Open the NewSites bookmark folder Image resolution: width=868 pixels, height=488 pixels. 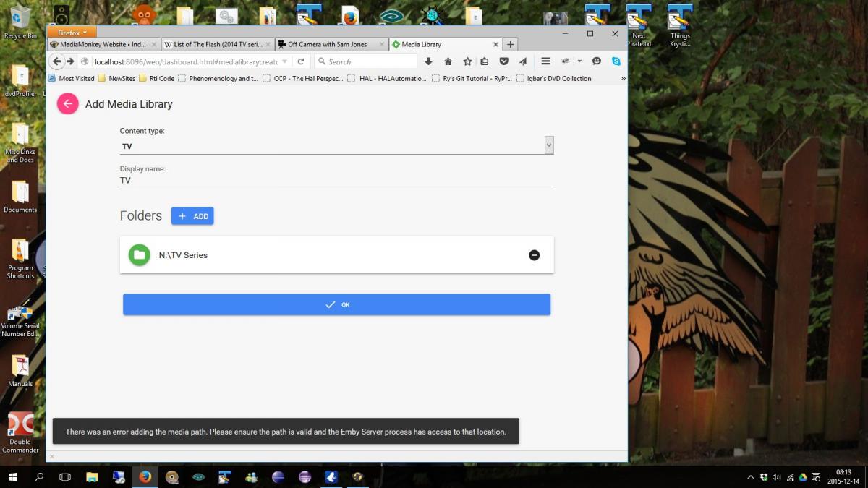(x=116, y=78)
